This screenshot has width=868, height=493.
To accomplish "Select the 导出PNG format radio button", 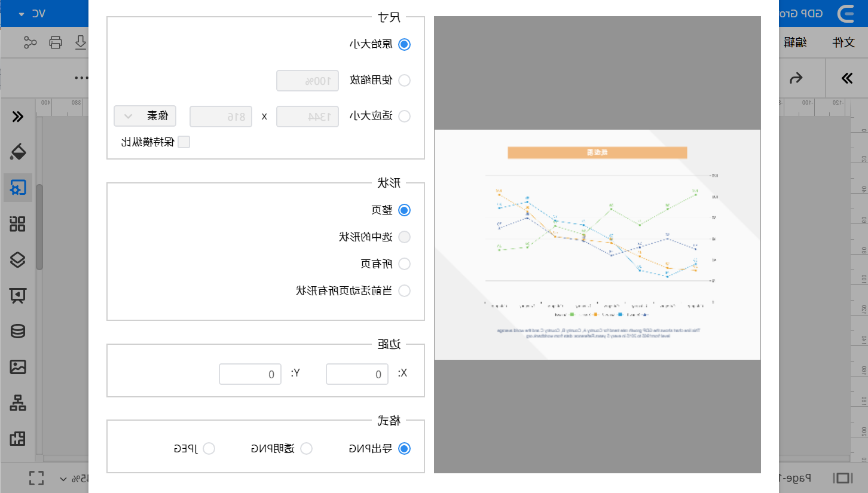I will 405,449.
